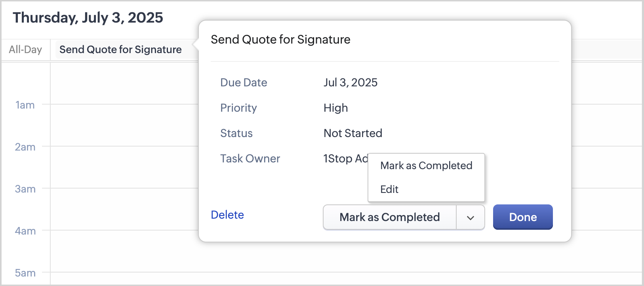Click the All-Day row label
The width and height of the screenshot is (644, 286).
pyautogui.click(x=25, y=50)
